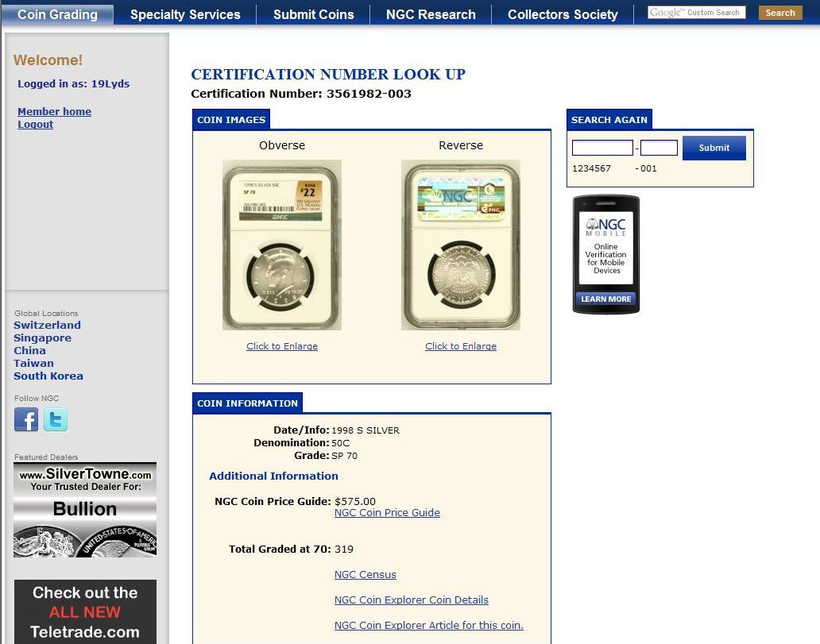Click the Facebook icon under Follow NGC

click(x=26, y=419)
